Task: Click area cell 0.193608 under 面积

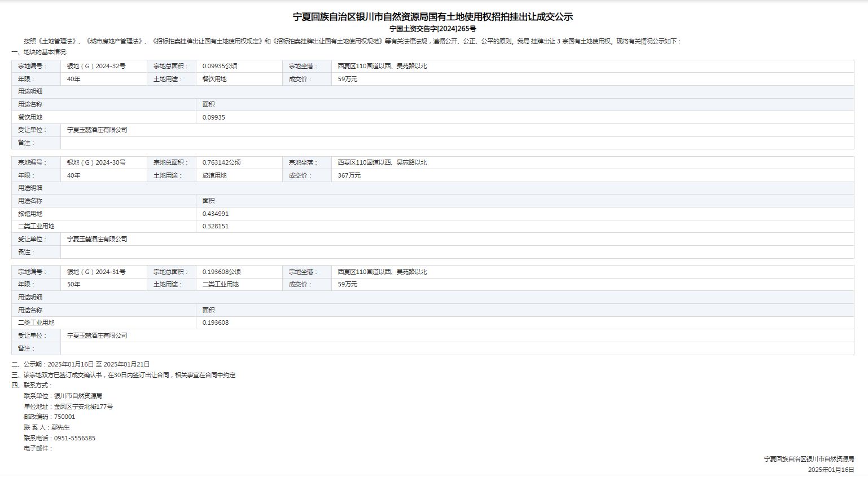Action: pos(216,323)
